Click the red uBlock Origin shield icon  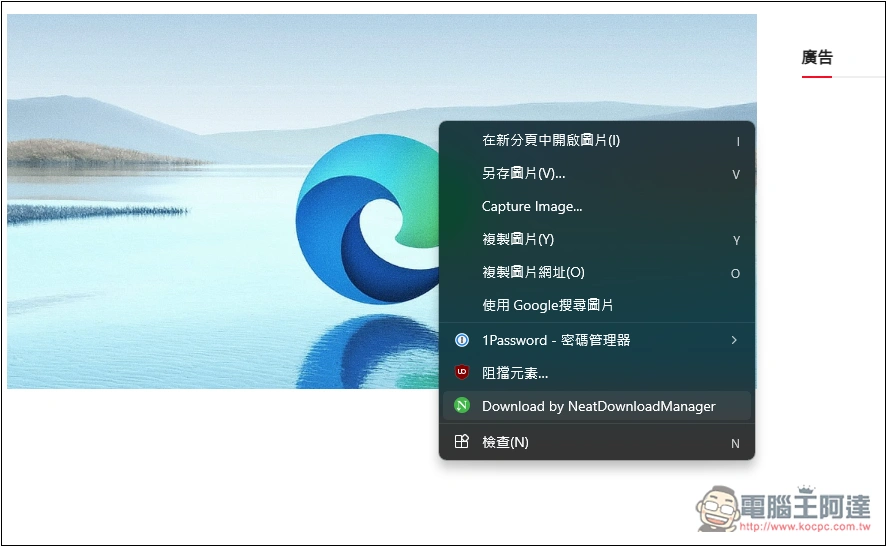(x=462, y=372)
